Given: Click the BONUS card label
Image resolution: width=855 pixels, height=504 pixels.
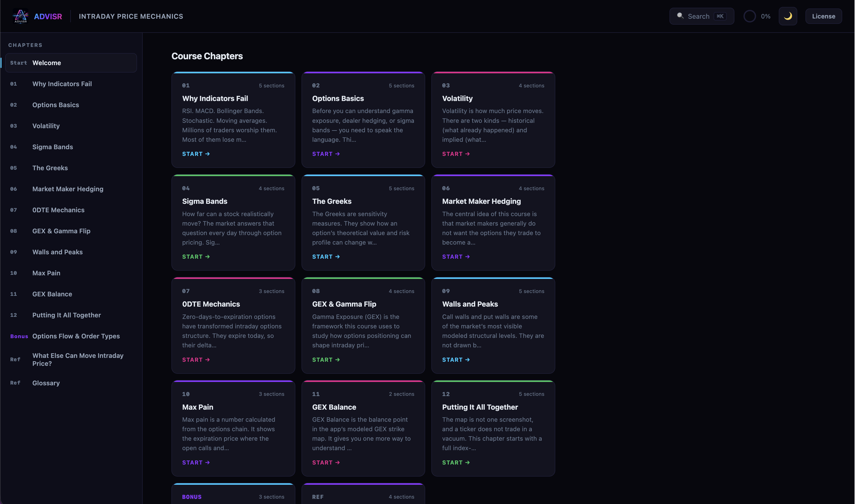Looking at the screenshot, I should [192, 497].
